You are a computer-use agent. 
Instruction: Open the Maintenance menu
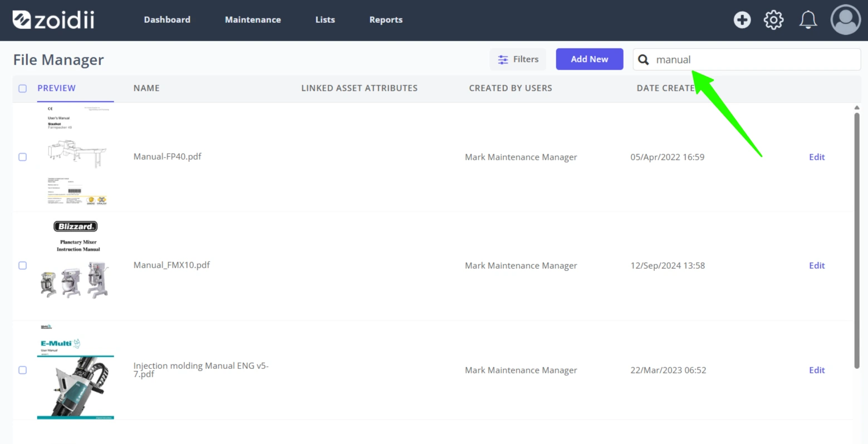tap(253, 19)
